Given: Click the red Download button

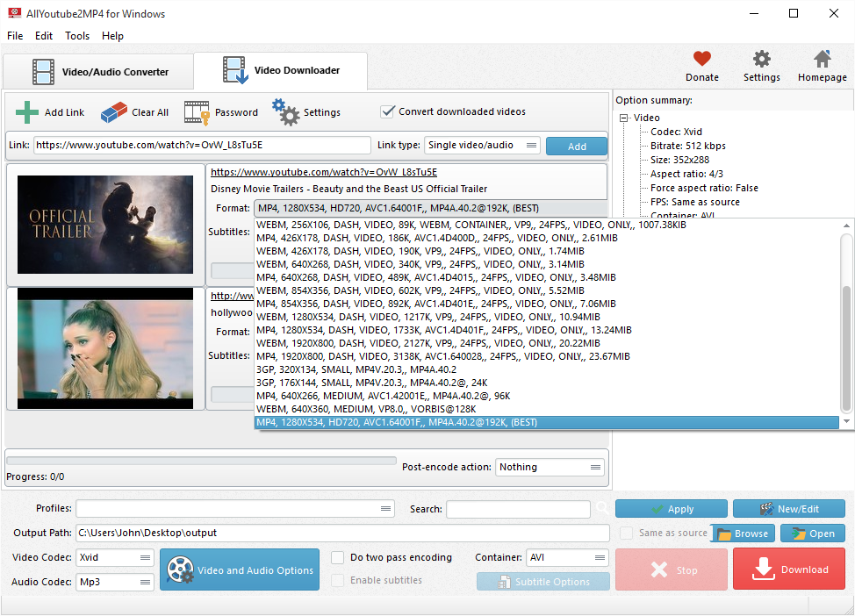Looking at the screenshot, I should 789,569.
